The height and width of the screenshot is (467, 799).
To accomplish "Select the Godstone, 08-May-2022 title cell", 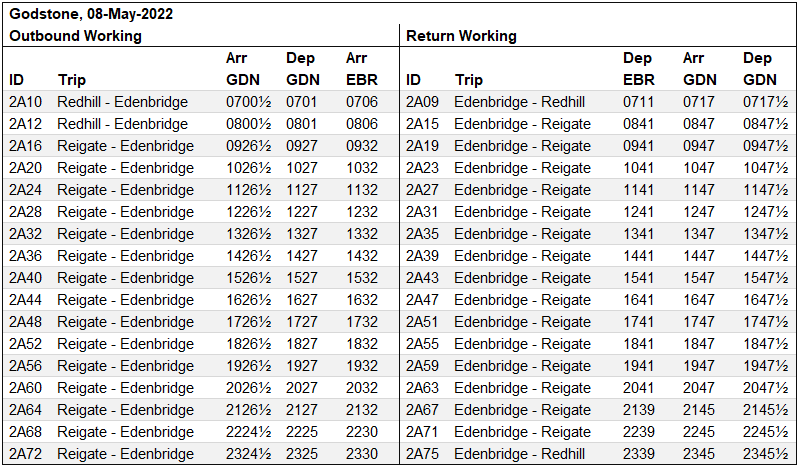I will click(91, 14).
